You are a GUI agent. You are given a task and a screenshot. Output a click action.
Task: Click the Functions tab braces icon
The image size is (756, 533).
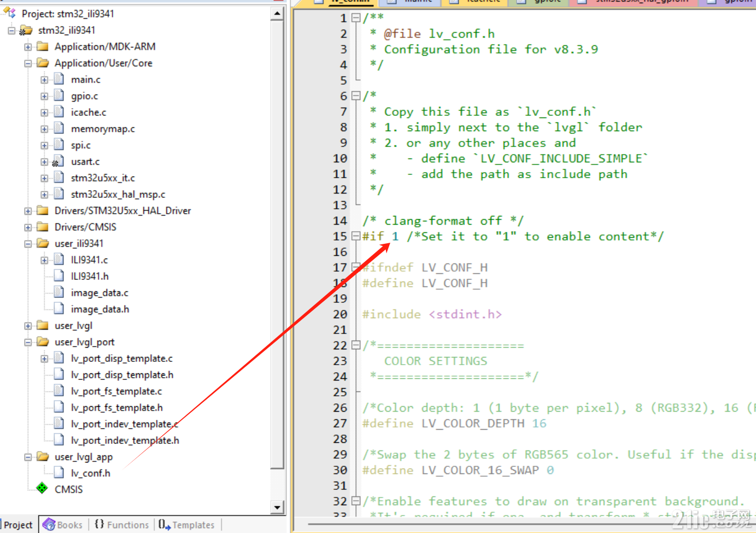(x=99, y=524)
